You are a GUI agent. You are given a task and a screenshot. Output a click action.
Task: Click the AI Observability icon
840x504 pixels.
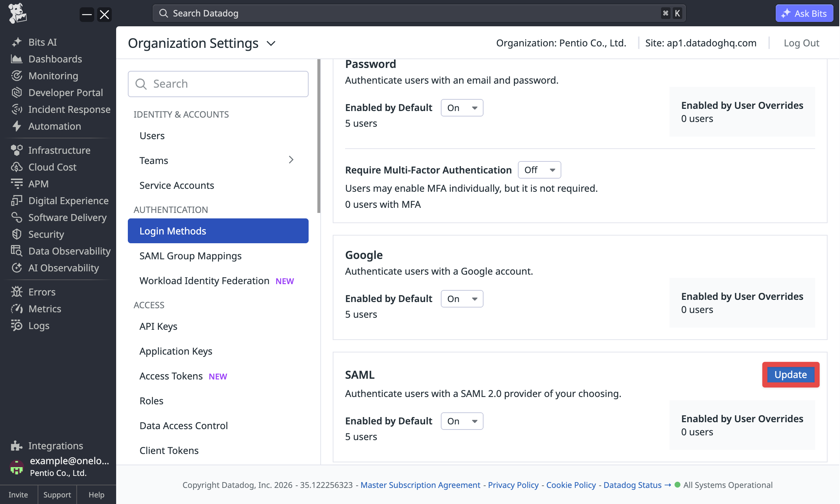(x=17, y=268)
